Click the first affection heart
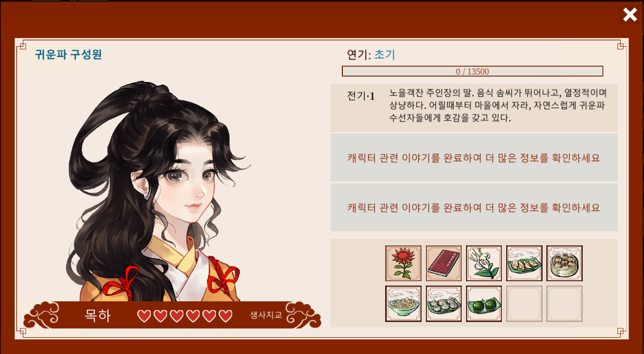644x354 pixels. click(x=144, y=316)
